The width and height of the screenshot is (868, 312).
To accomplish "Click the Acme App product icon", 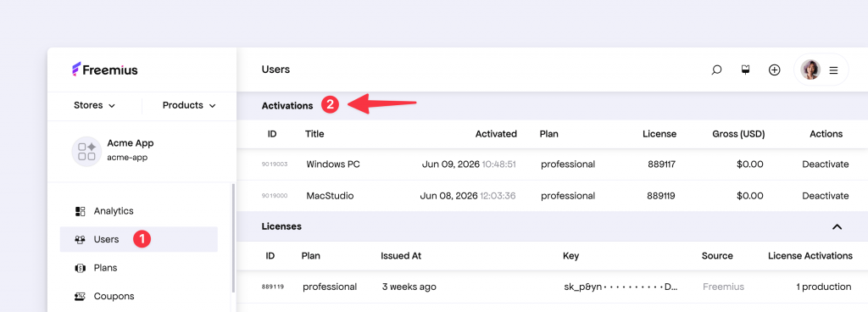I will pyautogui.click(x=87, y=151).
